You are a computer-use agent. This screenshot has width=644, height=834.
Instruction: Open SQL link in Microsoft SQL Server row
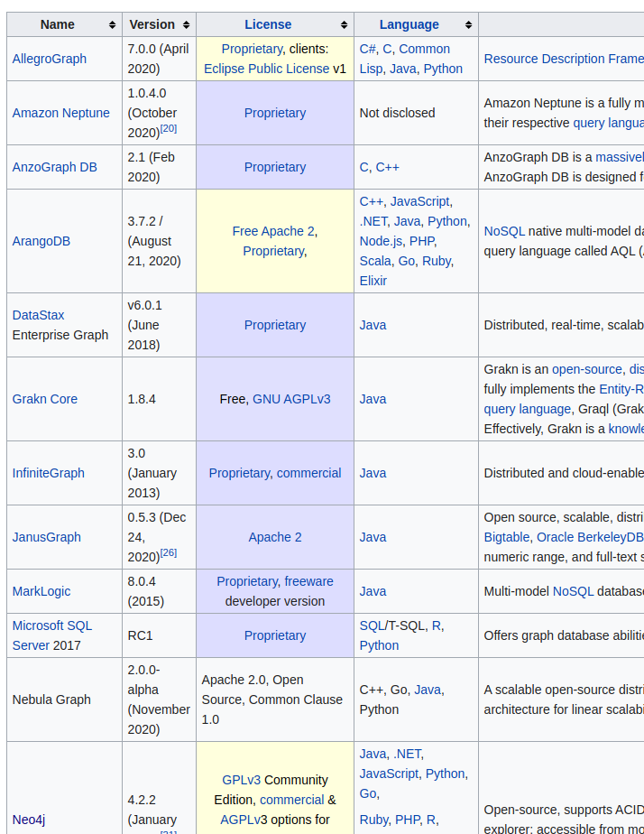(372, 626)
